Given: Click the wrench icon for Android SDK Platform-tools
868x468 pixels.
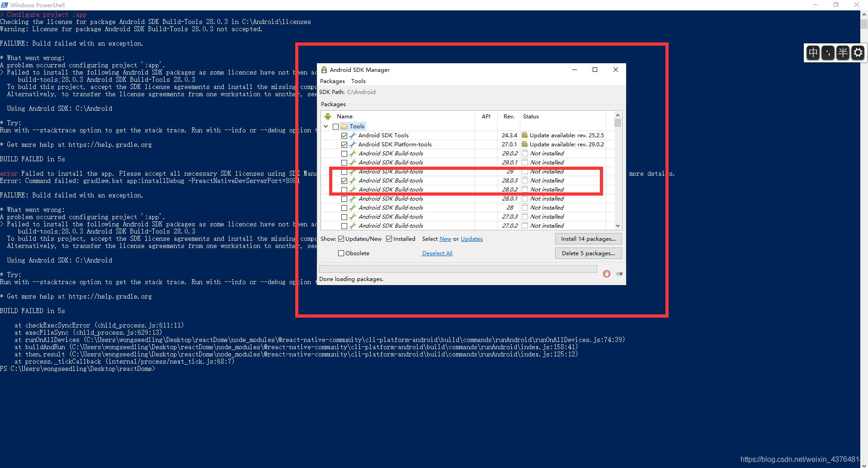Looking at the screenshot, I should [353, 145].
